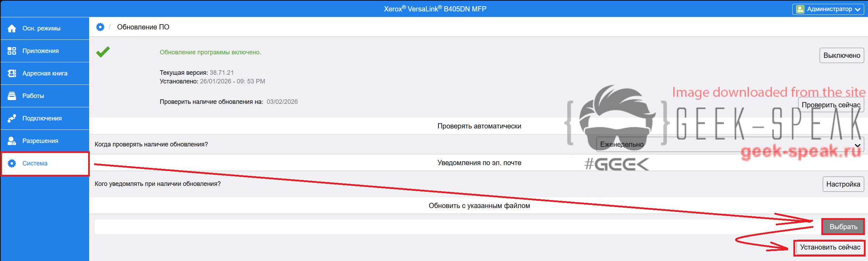The image size is (868, 261).
Task: Click the Apps grid icon
Action: coord(12,51)
